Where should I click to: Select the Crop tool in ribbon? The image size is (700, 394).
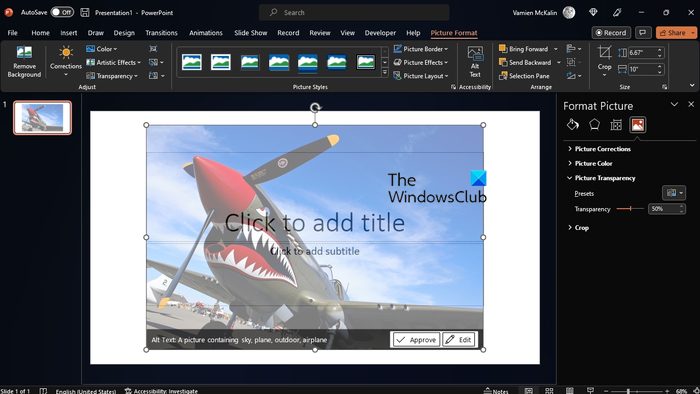point(604,61)
